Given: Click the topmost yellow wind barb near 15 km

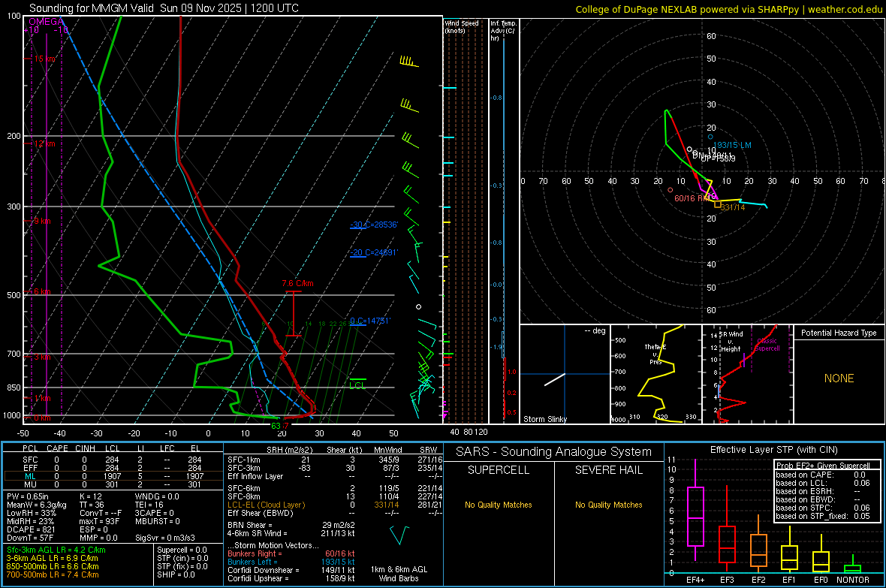Looking at the screenshot, I should point(409,61).
